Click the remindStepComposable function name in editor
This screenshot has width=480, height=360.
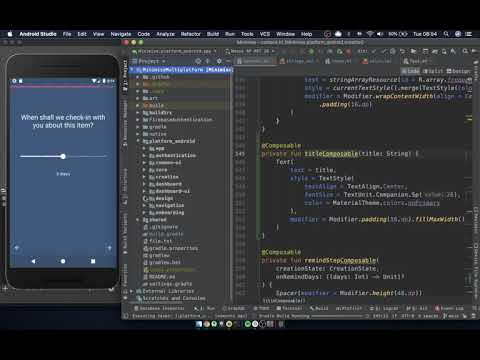[340, 260]
